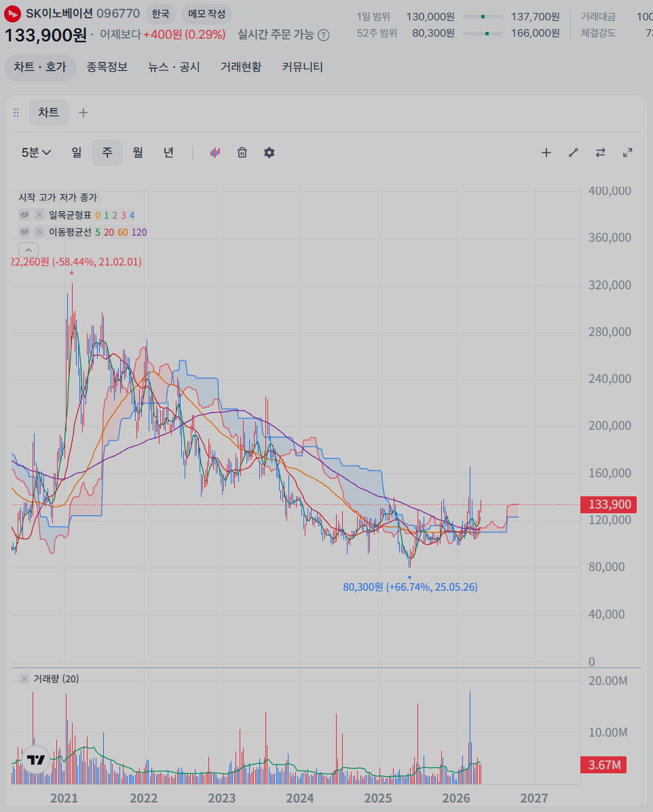This screenshot has height=812, width=653.
Task: Toggle visibility of 이동평균선 indicator
Action: tap(24, 232)
